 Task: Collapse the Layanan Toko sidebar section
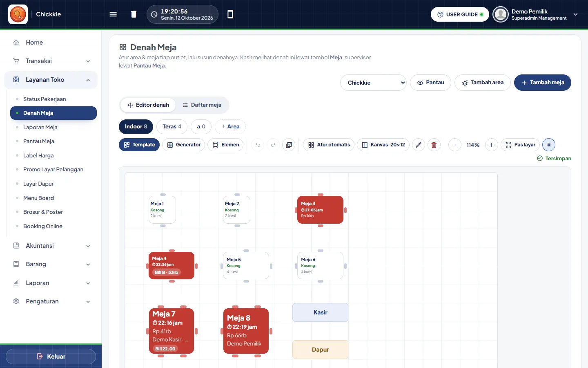coord(51,80)
